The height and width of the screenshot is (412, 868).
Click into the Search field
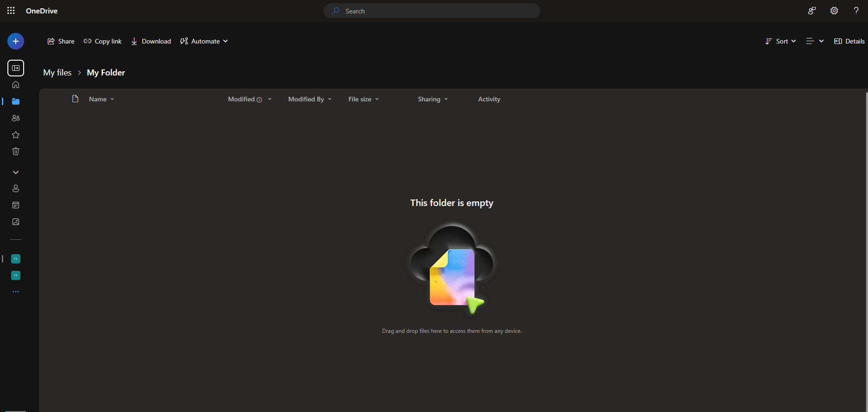(x=431, y=11)
